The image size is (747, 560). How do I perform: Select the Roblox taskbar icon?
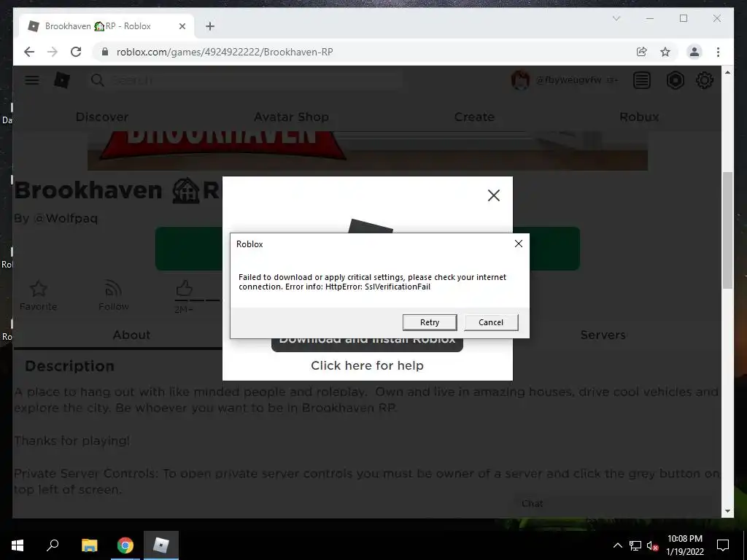coord(161,545)
